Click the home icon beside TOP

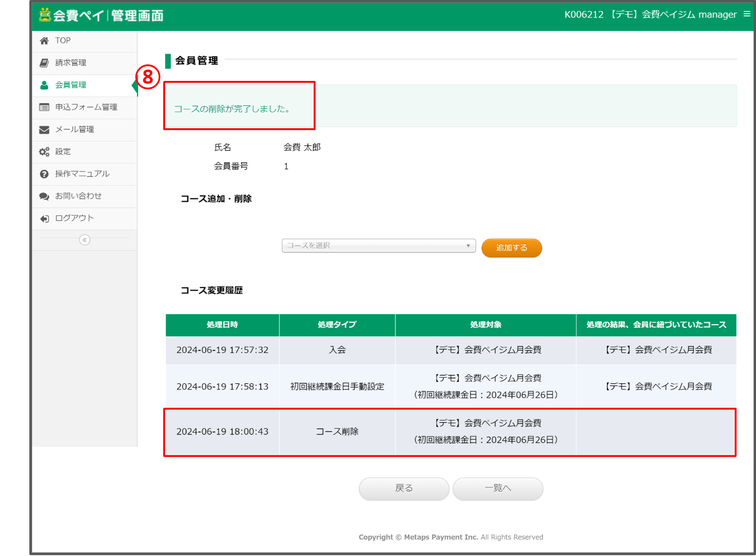coord(44,41)
